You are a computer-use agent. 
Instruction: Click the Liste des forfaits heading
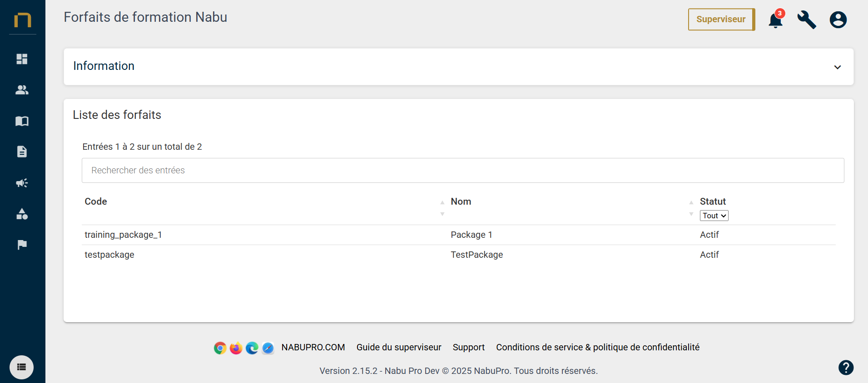pyautogui.click(x=117, y=115)
